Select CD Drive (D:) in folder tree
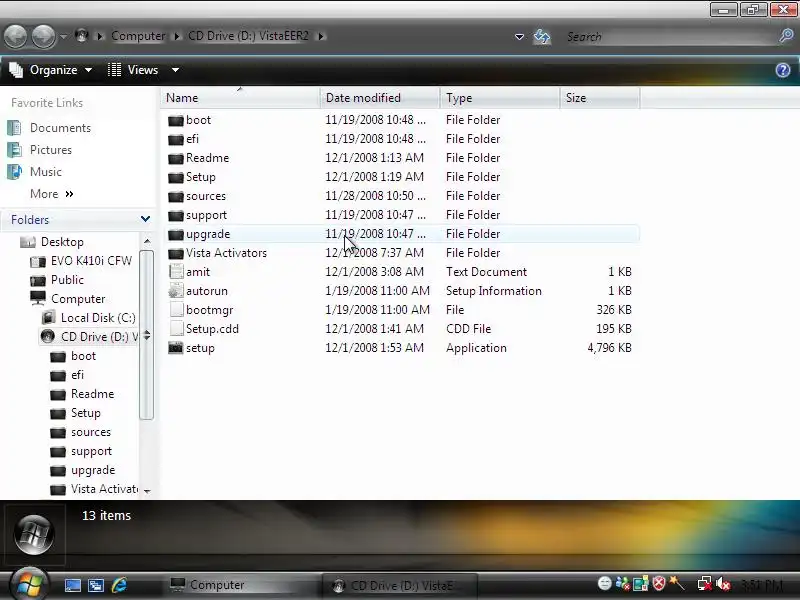800x600 pixels. (99, 337)
